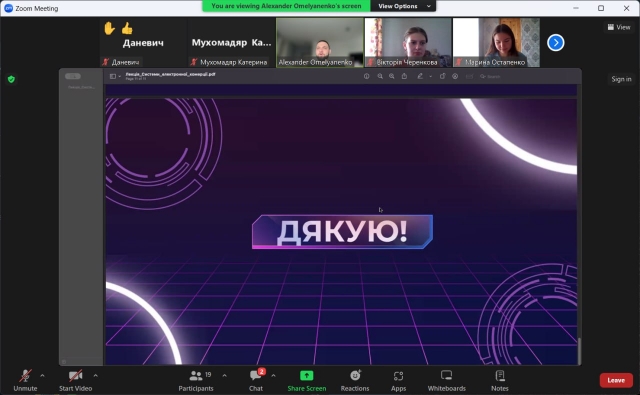The height and width of the screenshot is (395, 640).
Task: Click the ДЯКУЮ! slide banner
Action: click(342, 231)
